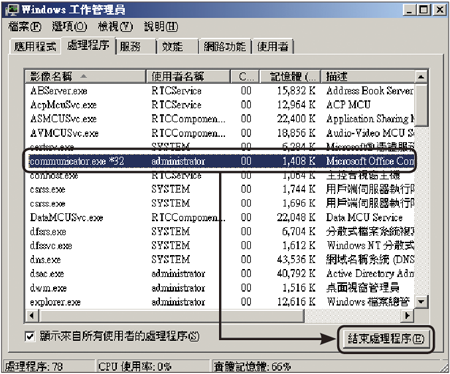Select the dfsrs.exe process row
Image resolution: width=450 pixels, height=374 pixels.
point(220,231)
